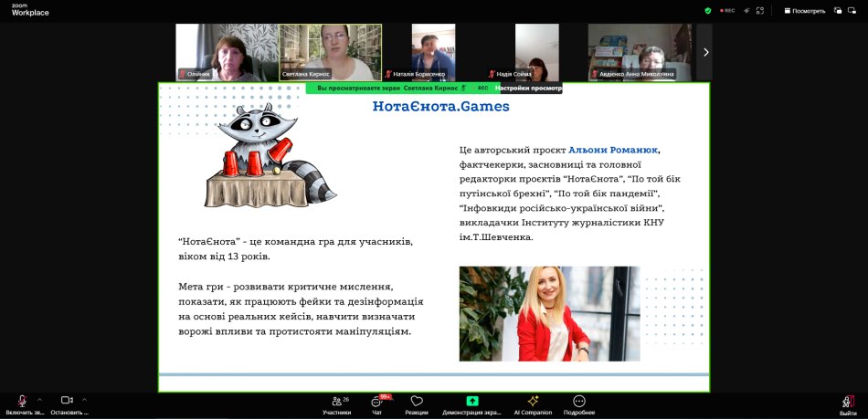Expand video options arrow beside camera
This screenshot has width=868, height=419.
coord(84,399)
